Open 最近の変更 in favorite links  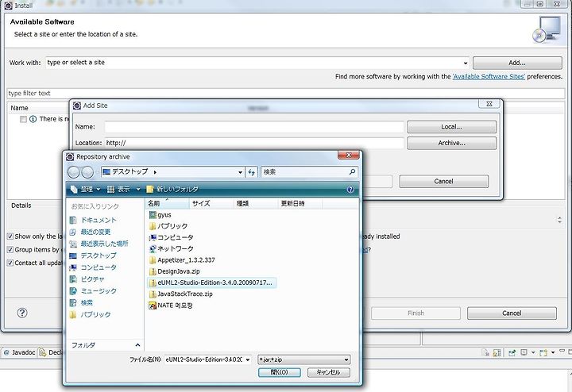(x=90, y=232)
